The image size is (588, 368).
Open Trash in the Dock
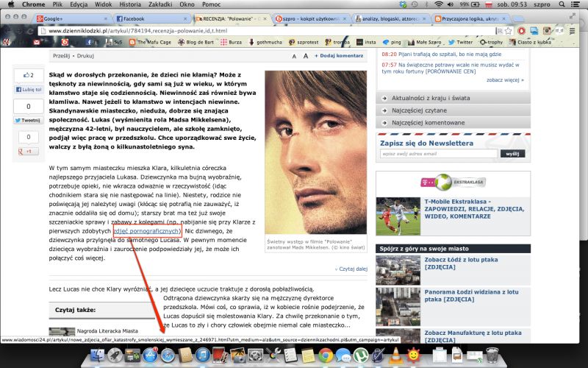492,355
